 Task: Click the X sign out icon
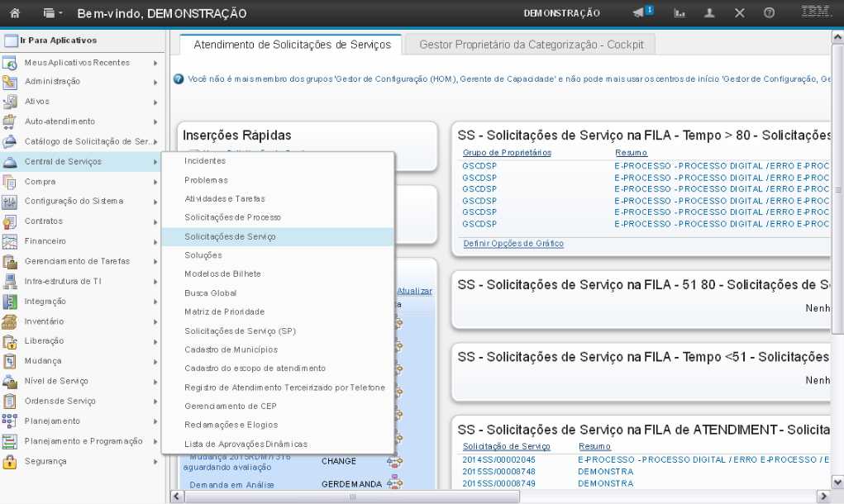739,13
